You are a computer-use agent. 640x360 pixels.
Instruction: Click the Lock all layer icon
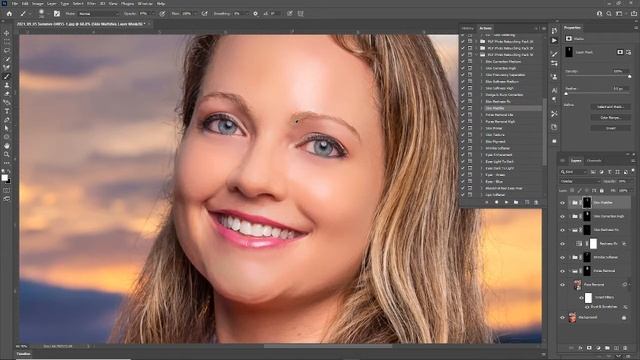pos(602,191)
